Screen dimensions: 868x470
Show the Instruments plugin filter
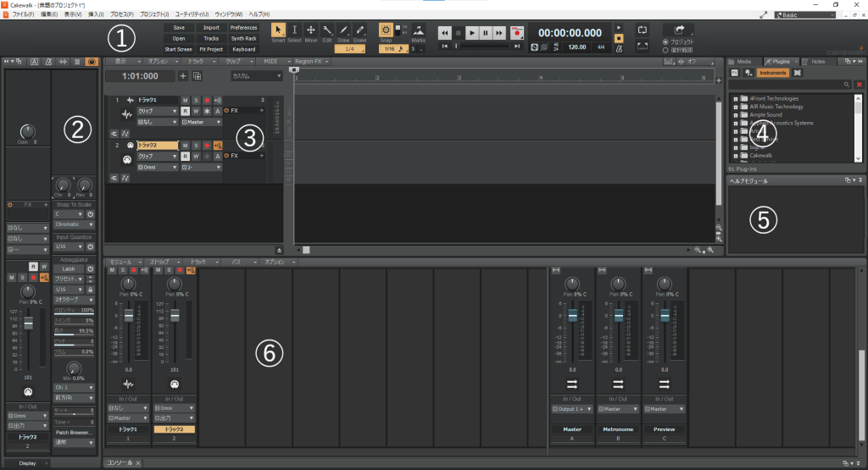[x=772, y=73]
